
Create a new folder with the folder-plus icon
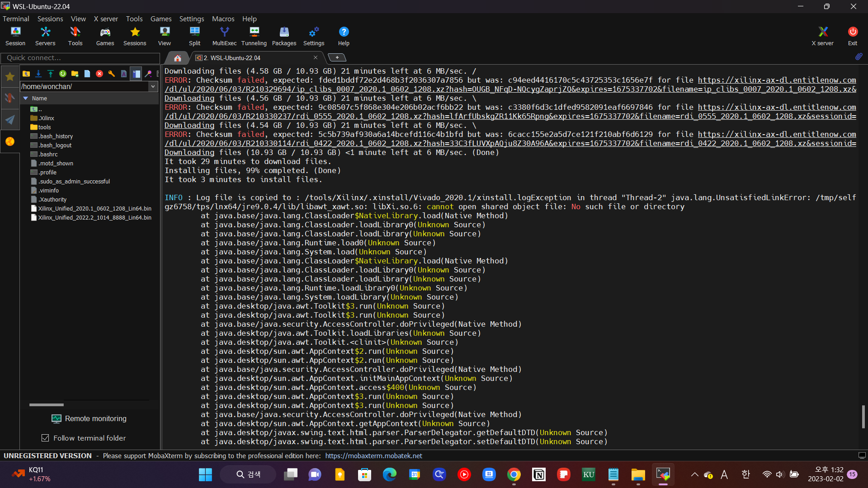tap(75, 74)
